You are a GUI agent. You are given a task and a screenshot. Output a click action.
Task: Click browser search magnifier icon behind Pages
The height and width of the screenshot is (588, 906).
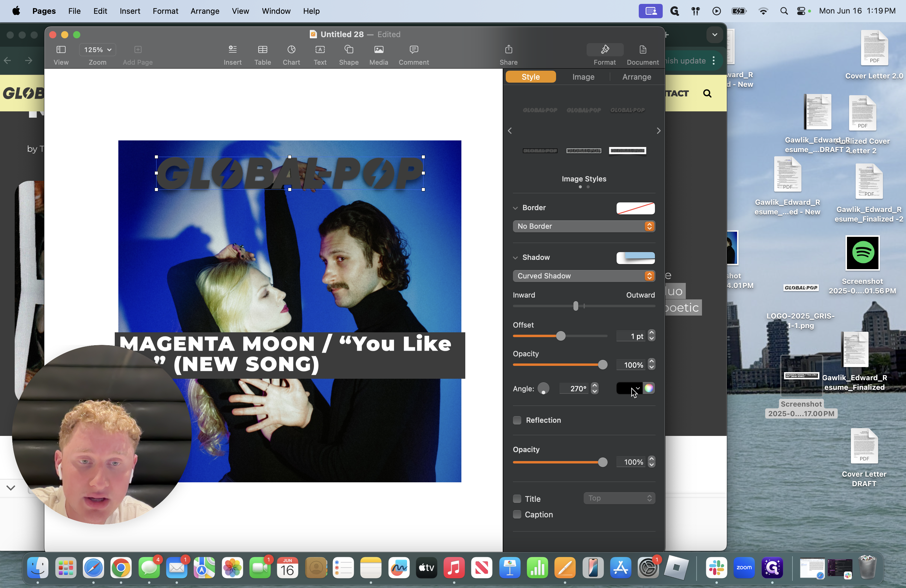707,93
